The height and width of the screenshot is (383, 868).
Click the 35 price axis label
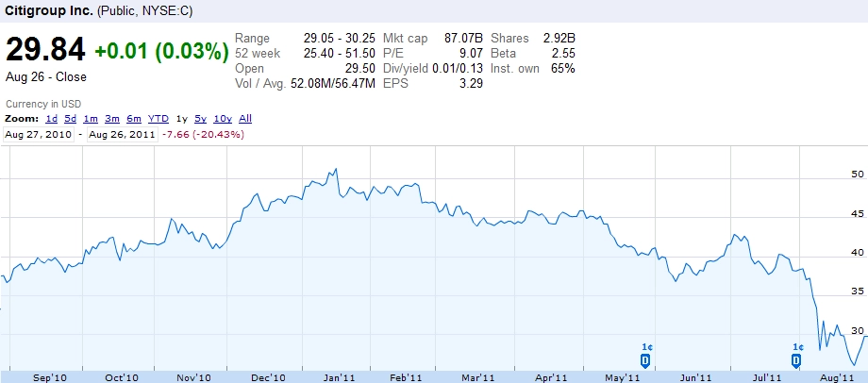(x=857, y=291)
